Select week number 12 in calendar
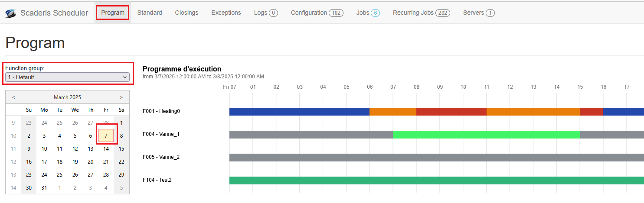 pyautogui.click(x=13, y=162)
